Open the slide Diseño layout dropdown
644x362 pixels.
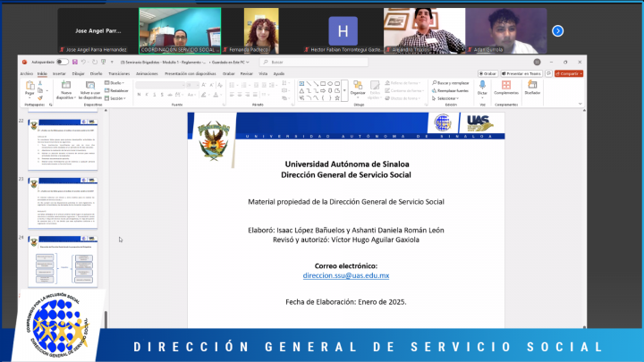(114, 83)
